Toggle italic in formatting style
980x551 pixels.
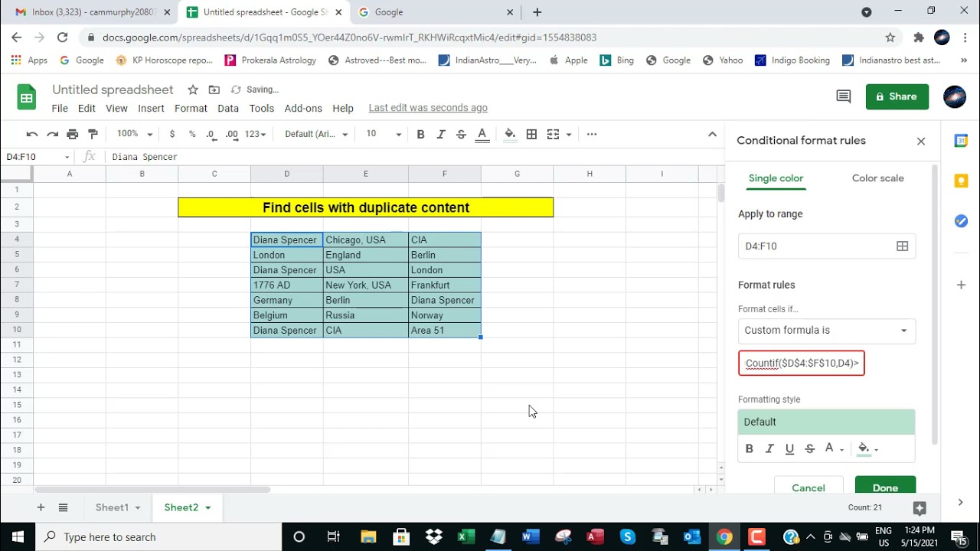click(769, 449)
